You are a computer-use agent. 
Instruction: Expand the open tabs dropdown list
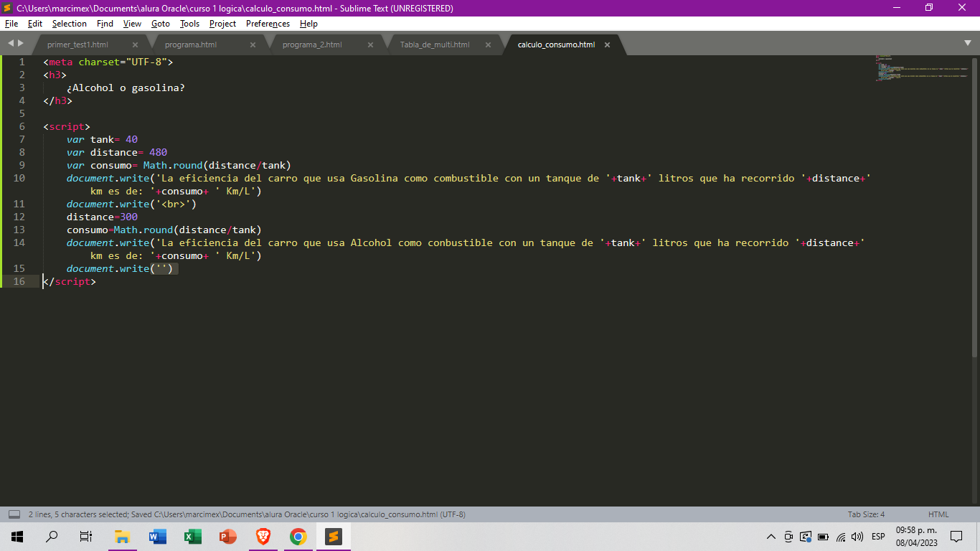pyautogui.click(x=967, y=44)
